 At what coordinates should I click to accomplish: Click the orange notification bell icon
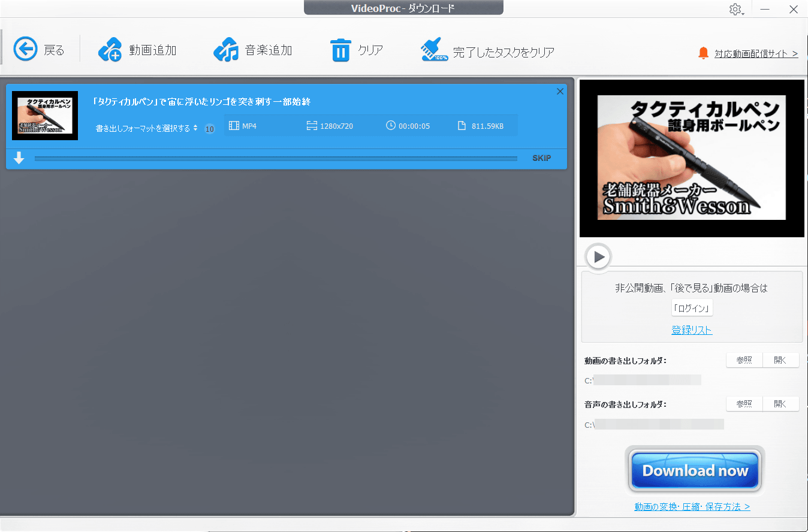click(703, 53)
